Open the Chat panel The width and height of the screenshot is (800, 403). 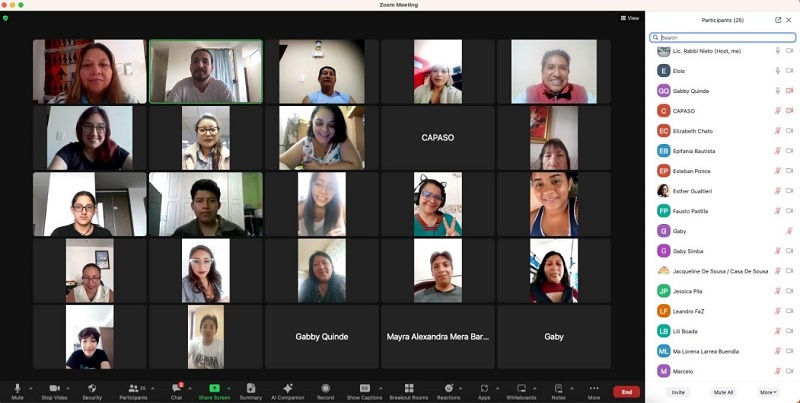(x=176, y=390)
